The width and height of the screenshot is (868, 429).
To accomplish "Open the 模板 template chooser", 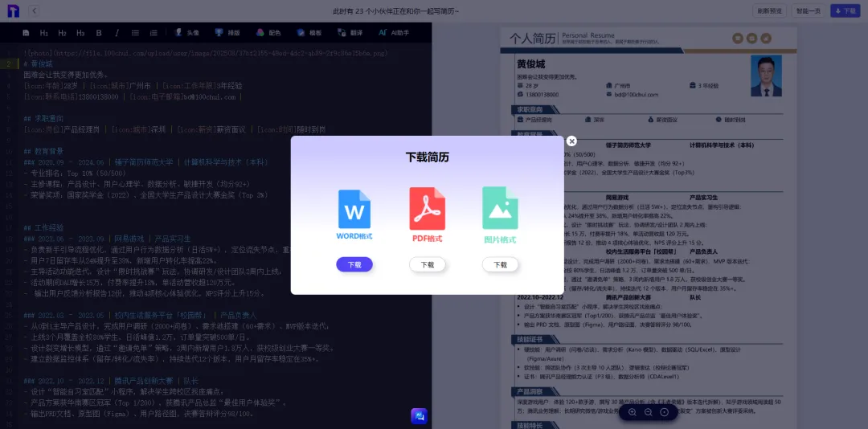I will coord(309,33).
